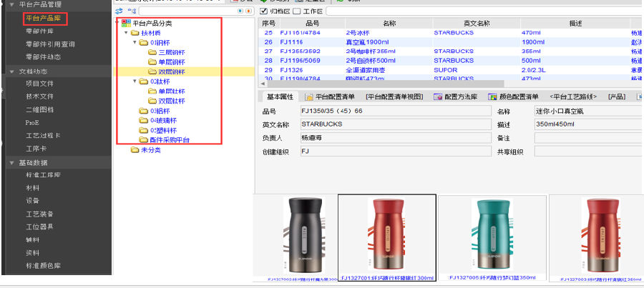Click the icon on 平台配置清单 tab
The image size is (644, 288).
[309, 96]
